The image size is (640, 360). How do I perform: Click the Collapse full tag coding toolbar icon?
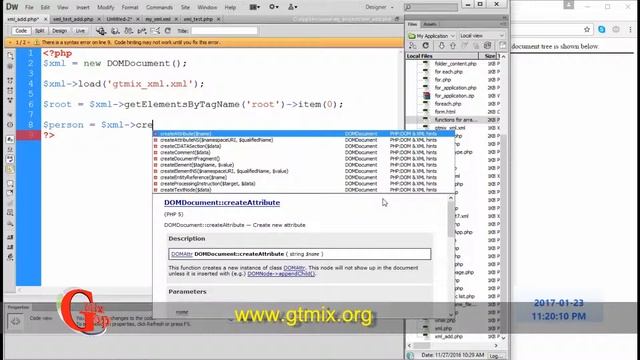(x=10, y=80)
